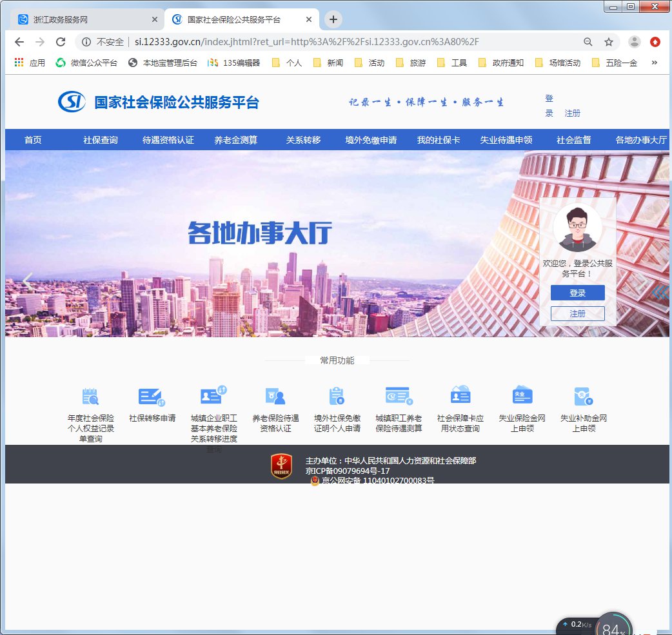Click the address bar URL field
The image size is (672, 635).
[x=307, y=42]
